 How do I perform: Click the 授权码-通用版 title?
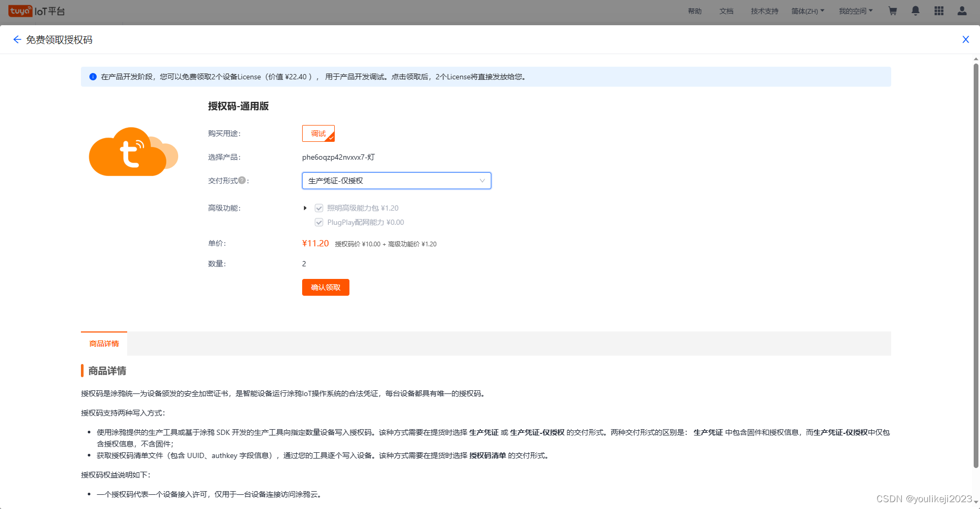239,106
